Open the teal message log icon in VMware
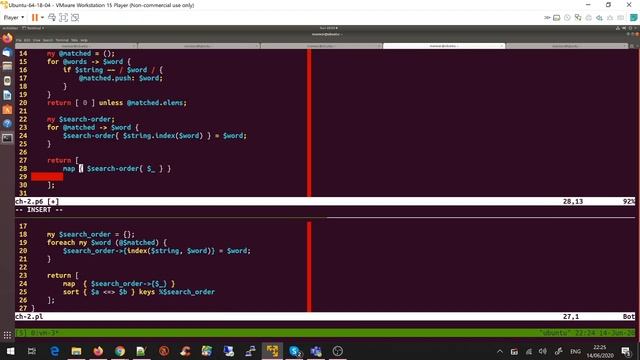640x360 pixels. click(633, 18)
